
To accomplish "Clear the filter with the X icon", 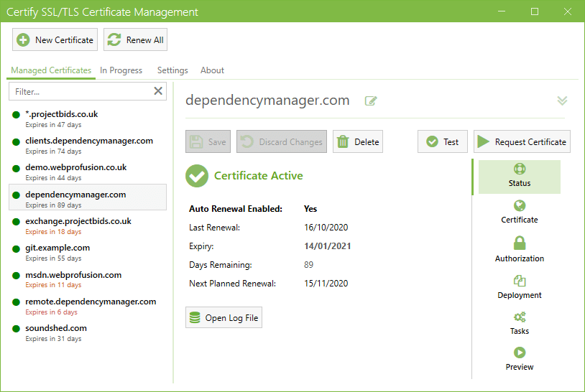I will pyautogui.click(x=158, y=91).
